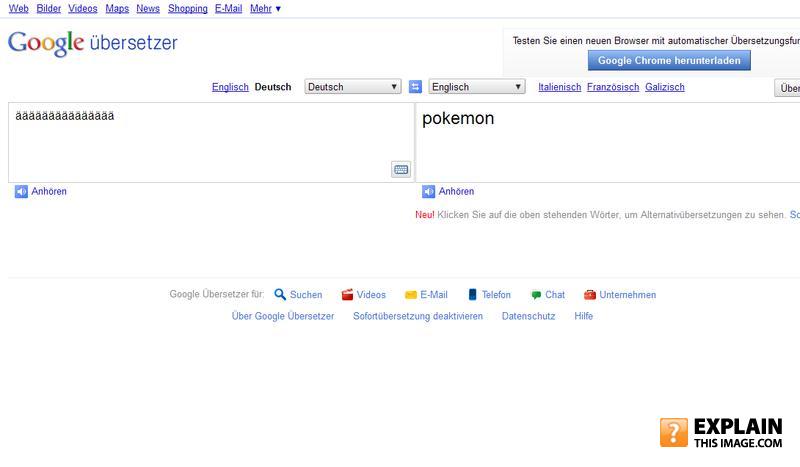The image size is (800, 467).
Task: Open the Datenschutz link
Action: point(529,316)
